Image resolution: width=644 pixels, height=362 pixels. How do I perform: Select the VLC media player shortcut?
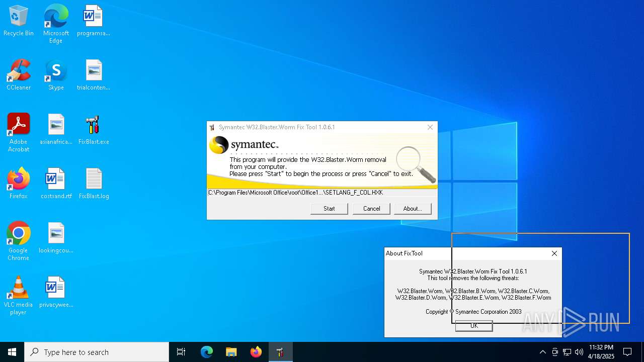19,296
